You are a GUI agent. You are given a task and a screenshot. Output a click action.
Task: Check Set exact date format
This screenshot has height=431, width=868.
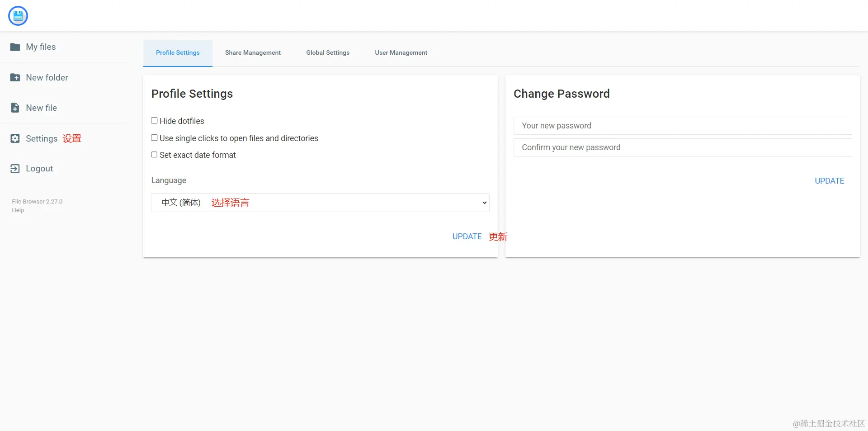point(154,155)
